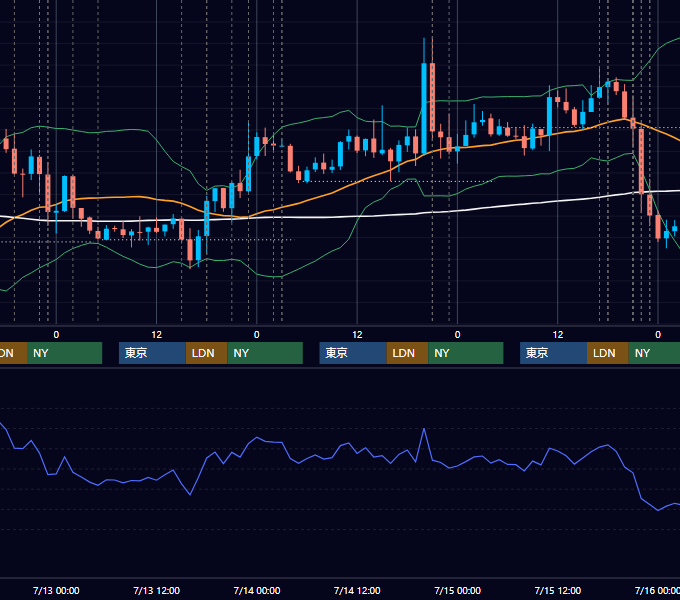Click the 7/13 00:00 date label

(x=56, y=590)
